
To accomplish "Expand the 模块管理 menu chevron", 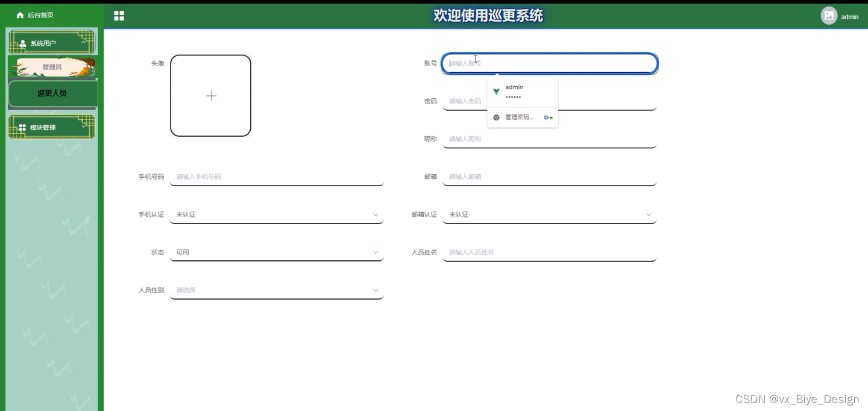I will [x=83, y=127].
